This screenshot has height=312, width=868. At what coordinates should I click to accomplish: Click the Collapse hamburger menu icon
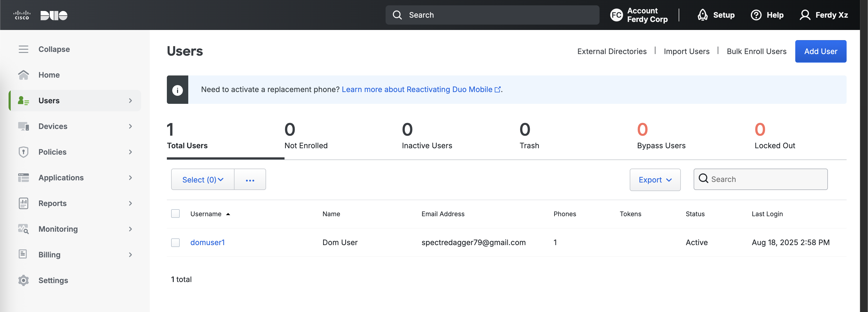point(23,49)
